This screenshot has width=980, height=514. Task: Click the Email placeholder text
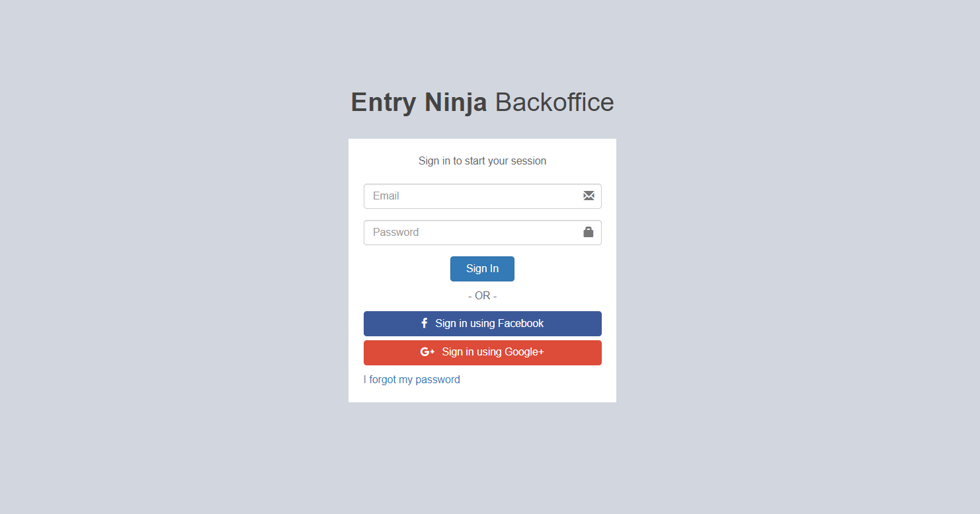point(386,196)
